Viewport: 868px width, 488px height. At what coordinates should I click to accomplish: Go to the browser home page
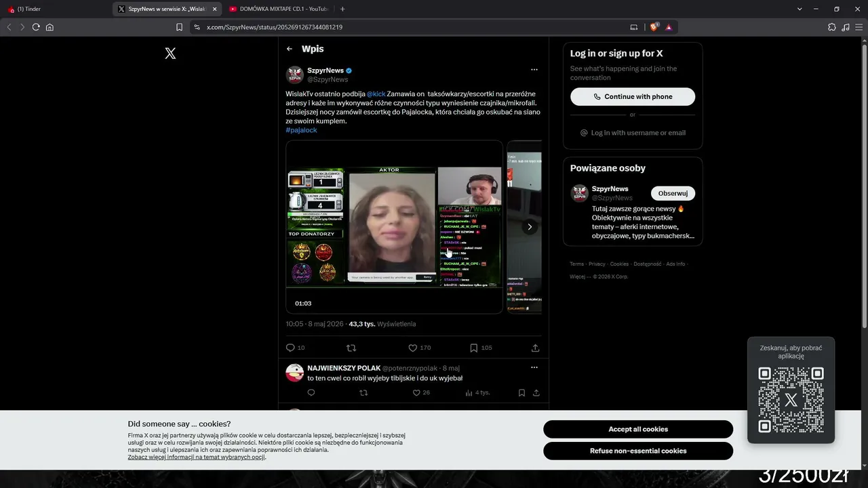(x=50, y=27)
